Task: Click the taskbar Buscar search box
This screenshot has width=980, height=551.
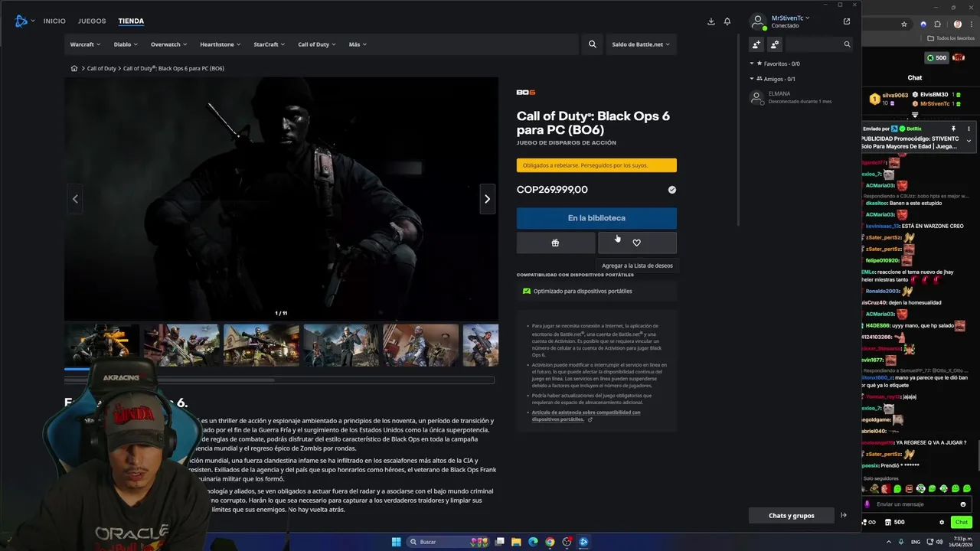Action: [x=448, y=542]
